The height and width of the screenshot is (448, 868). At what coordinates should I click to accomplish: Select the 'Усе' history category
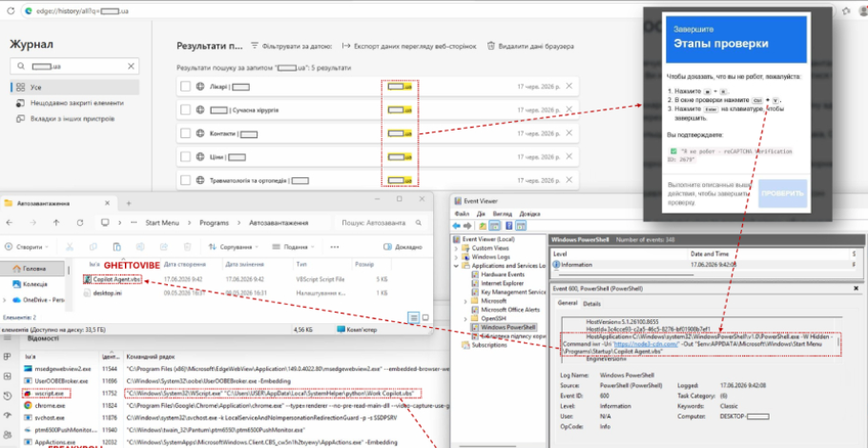pyautogui.click(x=74, y=88)
